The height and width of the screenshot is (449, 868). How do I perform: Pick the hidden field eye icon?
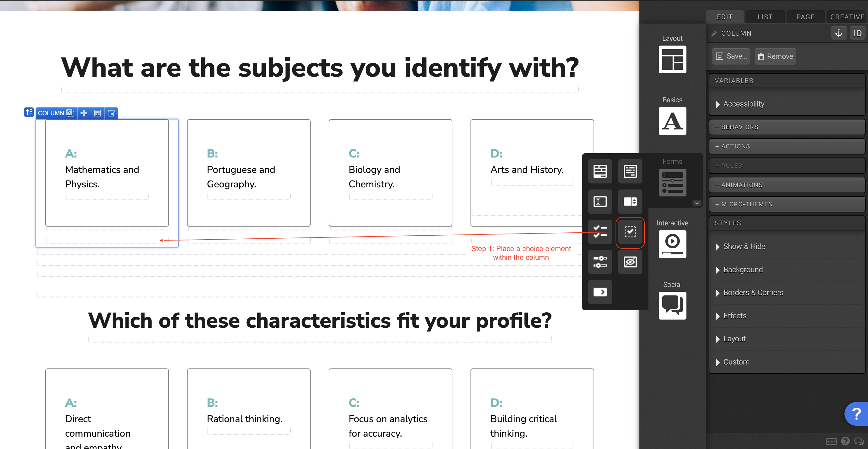click(x=630, y=262)
